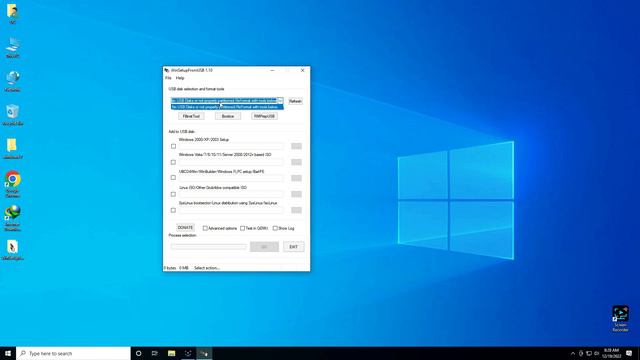Browse for SysLinux bootsector source folder

[296, 210]
